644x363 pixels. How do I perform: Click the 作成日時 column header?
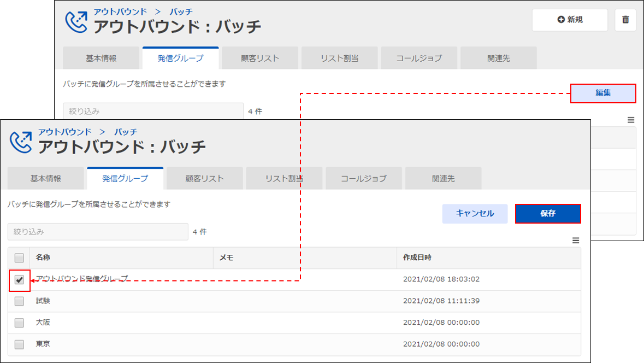click(417, 257)
